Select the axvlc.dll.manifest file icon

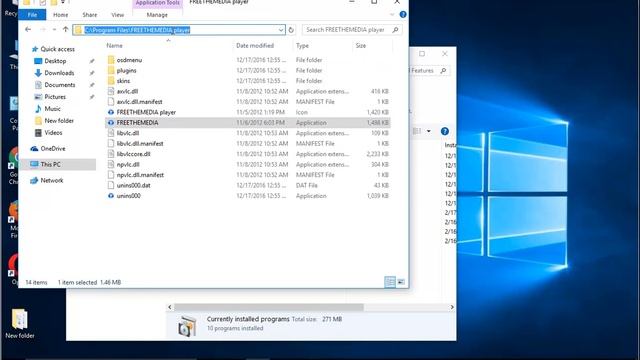pos(111,102)
